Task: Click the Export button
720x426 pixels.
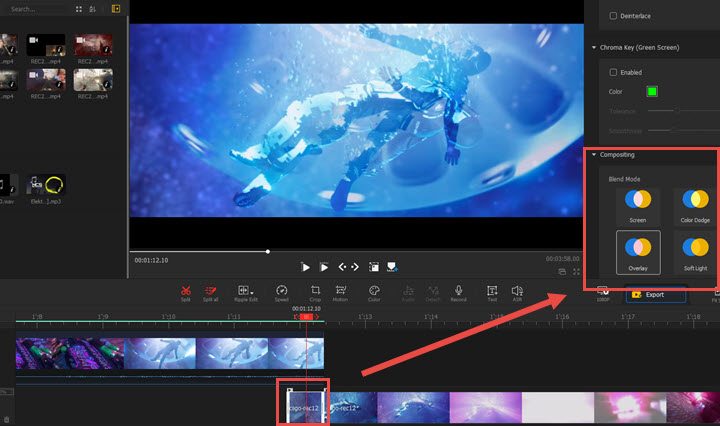Action: tap(656, 295)
